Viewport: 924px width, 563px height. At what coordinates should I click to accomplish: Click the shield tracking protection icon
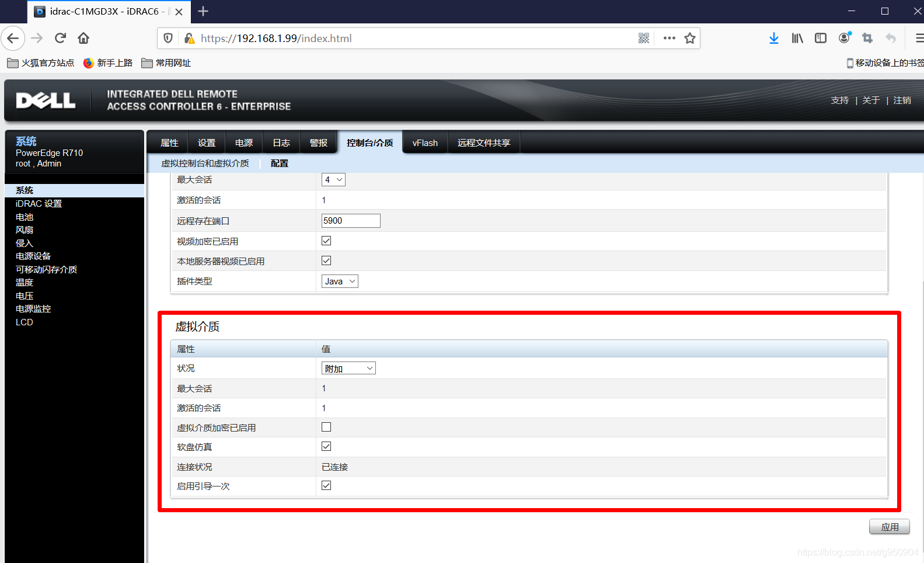(x=168, y=39)
